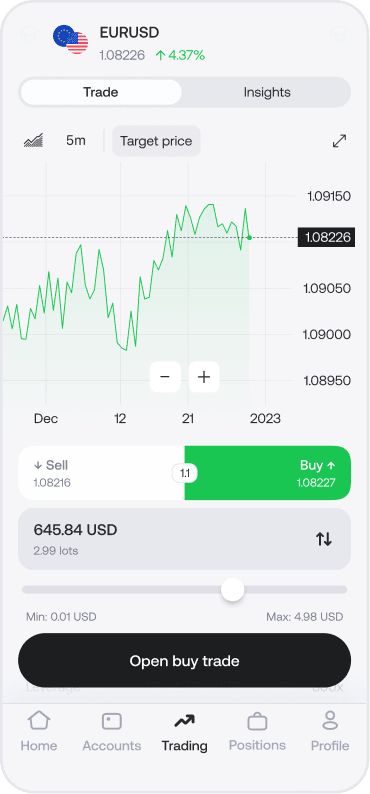Toggle the Target price chip
370x794 pixels.
point(156,141)
